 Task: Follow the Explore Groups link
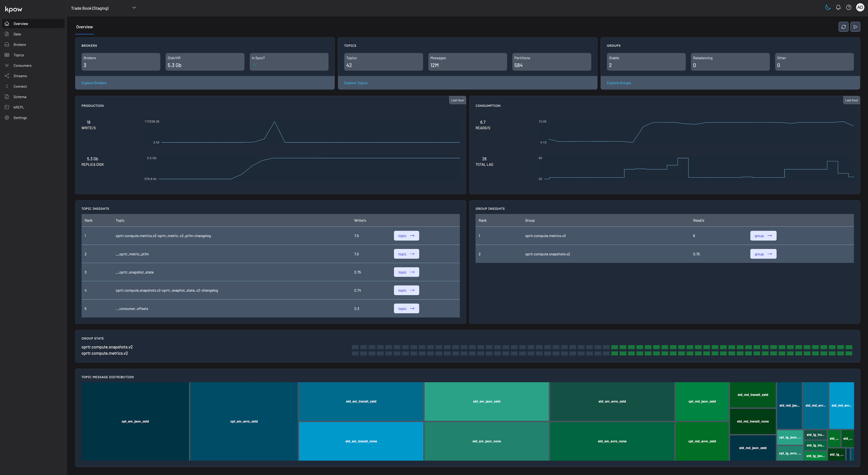619,83
